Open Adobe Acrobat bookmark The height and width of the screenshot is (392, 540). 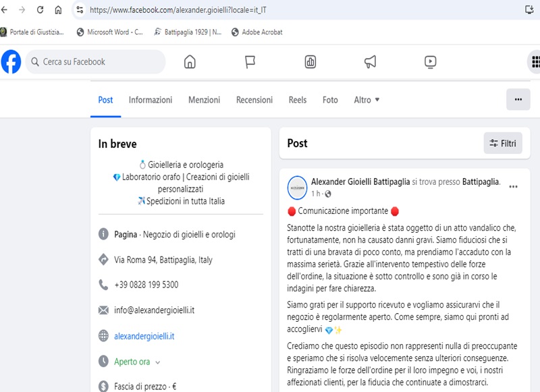tap(257, 32)
